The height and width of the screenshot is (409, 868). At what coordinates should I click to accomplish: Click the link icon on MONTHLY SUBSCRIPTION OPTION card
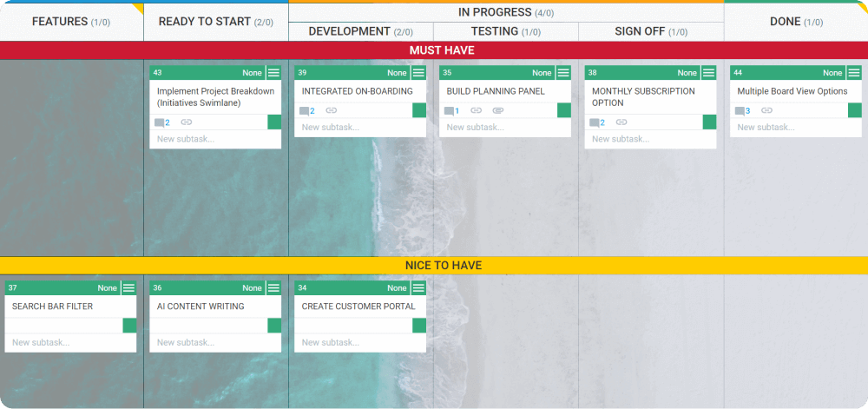(x=621, y=122)
